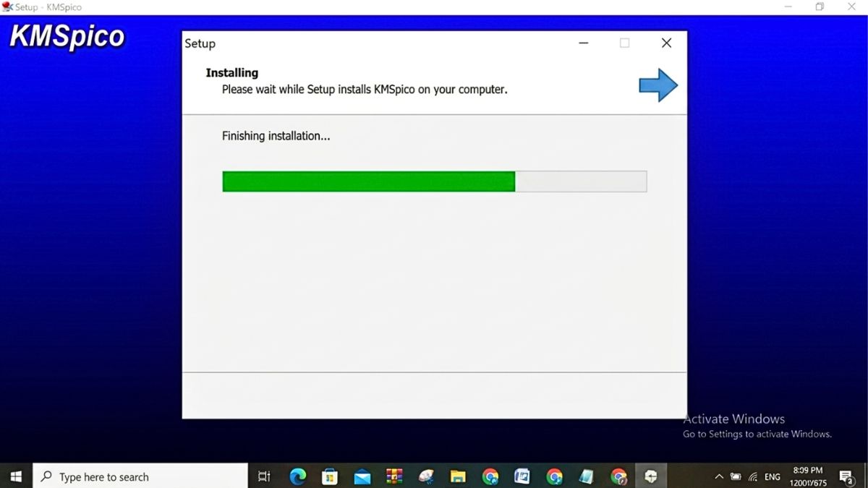Check the battery status icon

click(x=736, y=476)
